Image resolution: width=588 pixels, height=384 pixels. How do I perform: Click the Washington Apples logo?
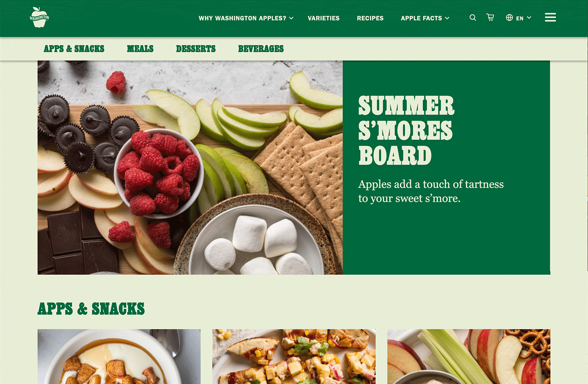(40, 18)
